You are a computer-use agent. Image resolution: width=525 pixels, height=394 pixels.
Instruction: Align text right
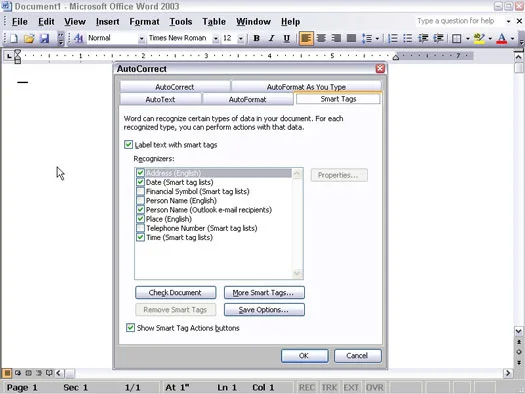coord(336,38)
